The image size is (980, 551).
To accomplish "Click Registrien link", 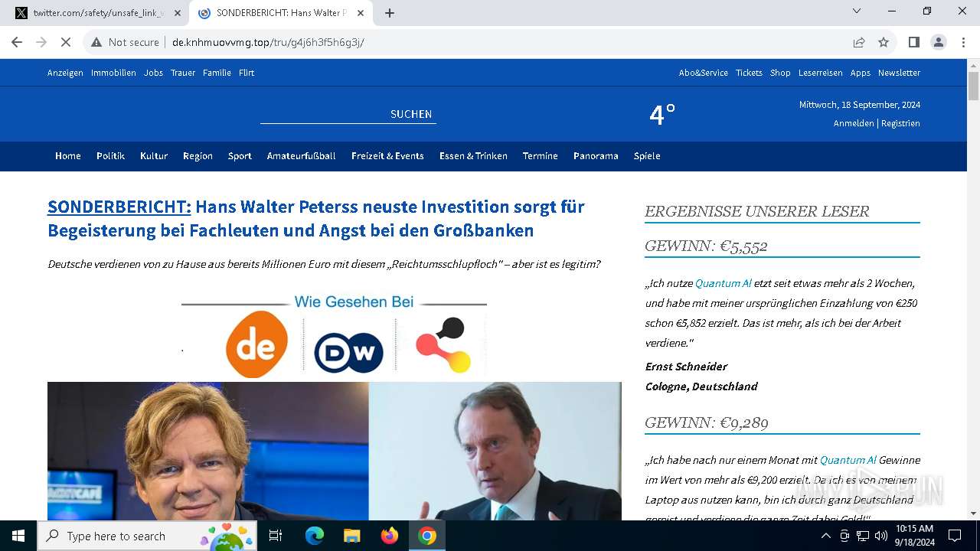I will click(900, 123).
